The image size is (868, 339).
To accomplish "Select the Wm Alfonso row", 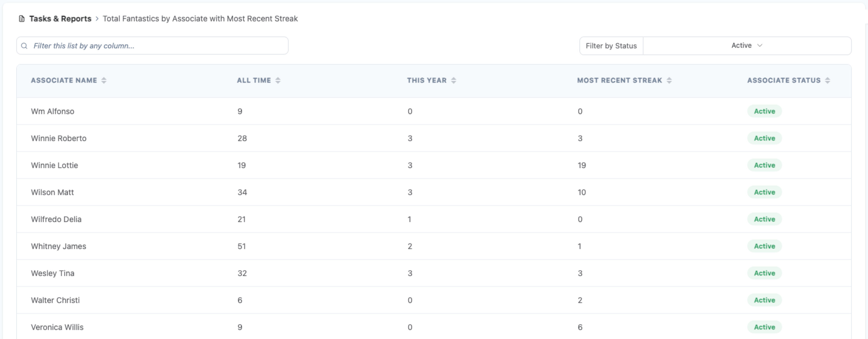I will pos(52,111).
